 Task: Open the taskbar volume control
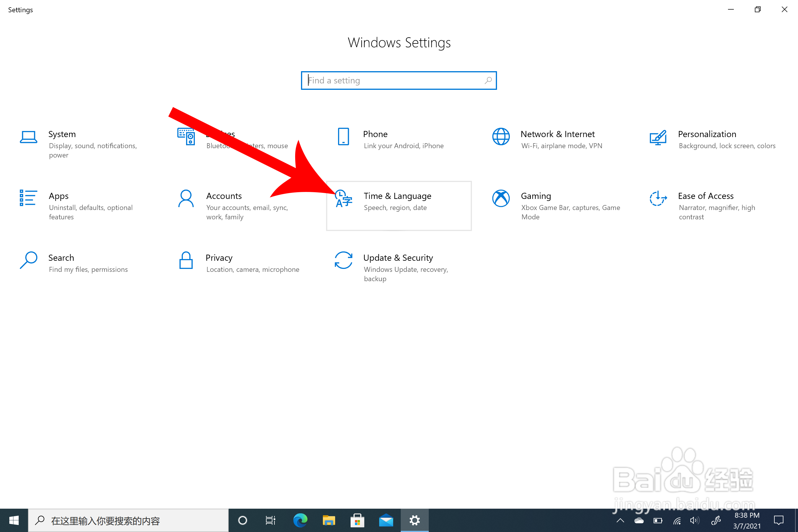click(x=694, y=520)
